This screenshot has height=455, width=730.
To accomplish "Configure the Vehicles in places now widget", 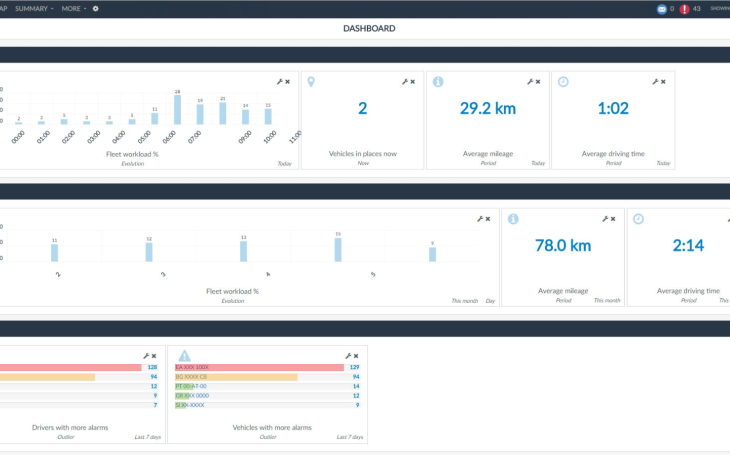I will [404, 82].
